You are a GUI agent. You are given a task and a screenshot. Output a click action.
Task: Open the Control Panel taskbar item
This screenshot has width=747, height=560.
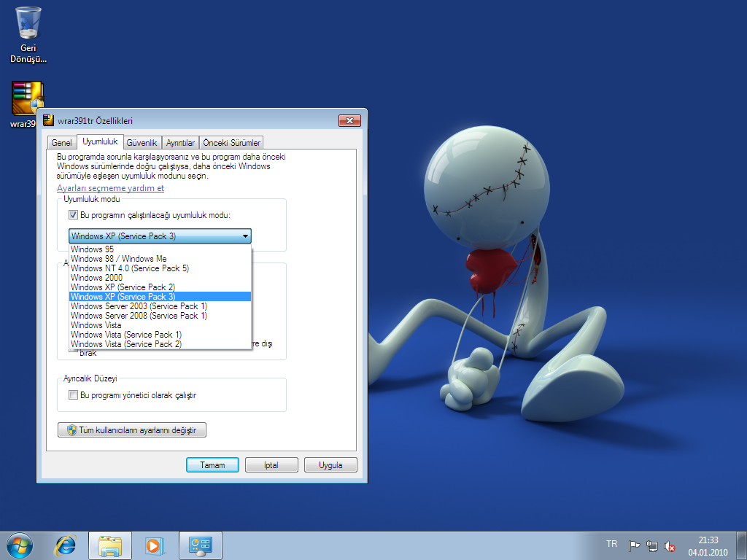(x=201, y=545)
